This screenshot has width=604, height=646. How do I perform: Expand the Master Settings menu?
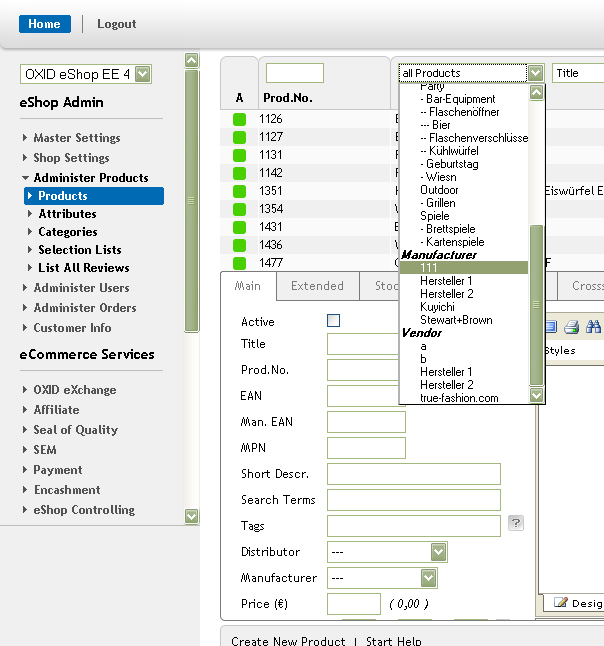coord(76,138)
